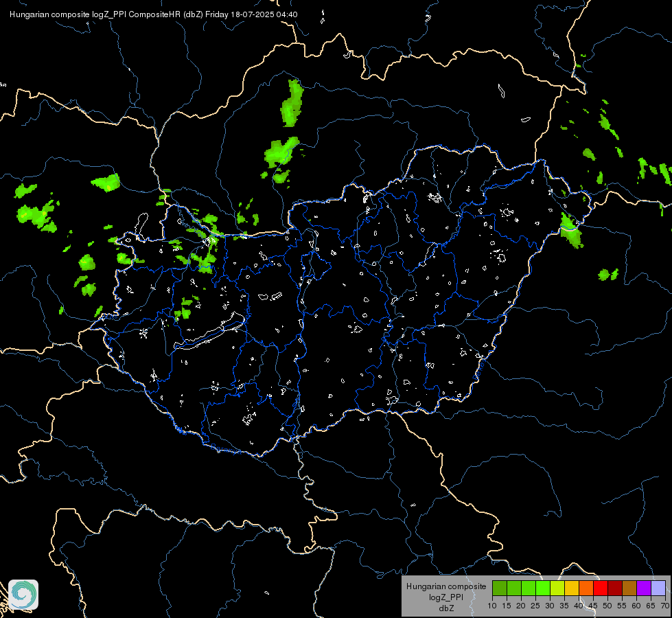Click the legend scale value "60"
The image size is (672, 618).
tap(636, 606)
